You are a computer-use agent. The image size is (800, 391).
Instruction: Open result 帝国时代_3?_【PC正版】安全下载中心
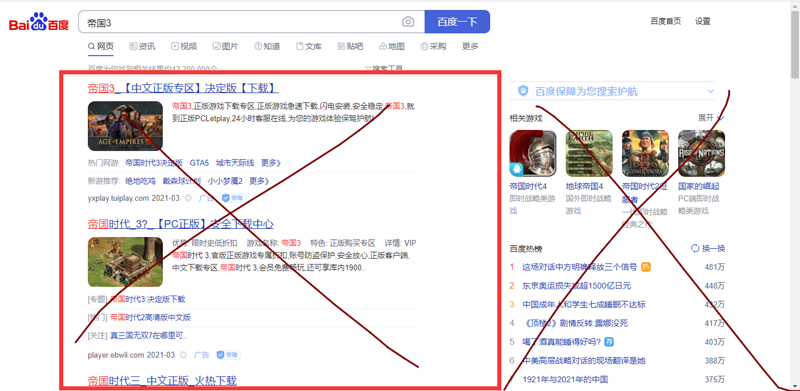[181, 224]
